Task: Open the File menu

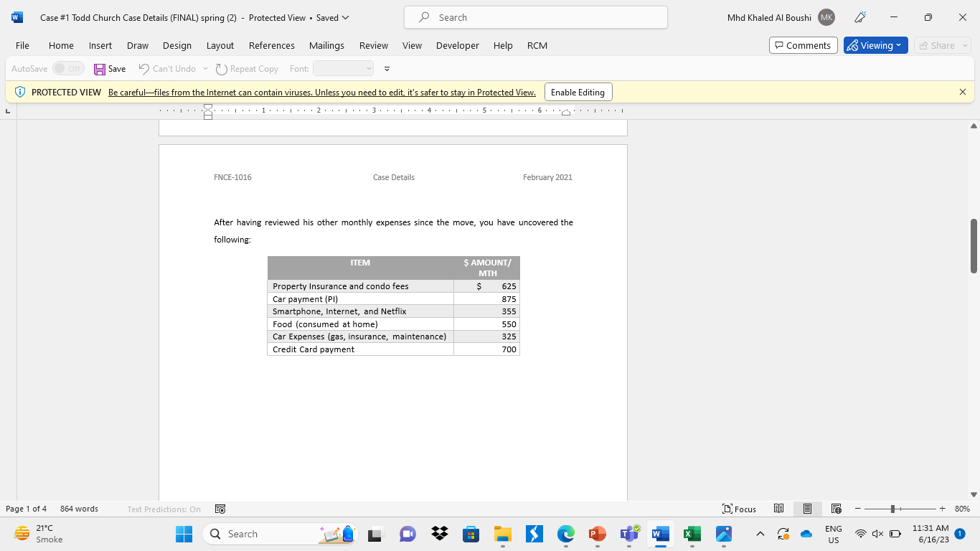Action: pyautogui.click(x=22, y=45)
